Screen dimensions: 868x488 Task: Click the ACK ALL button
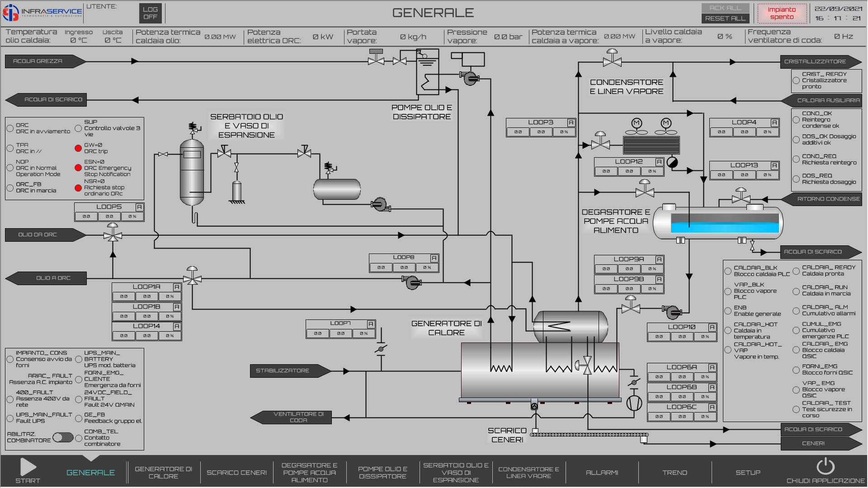pyautogui.click(x=725, y=8)
